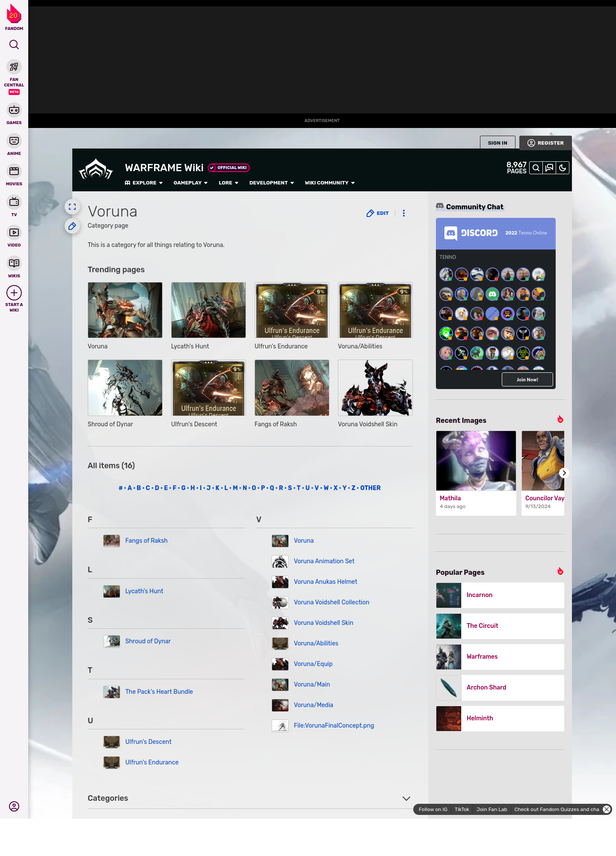Filter items by the # symbol

[x=121, y=488]
